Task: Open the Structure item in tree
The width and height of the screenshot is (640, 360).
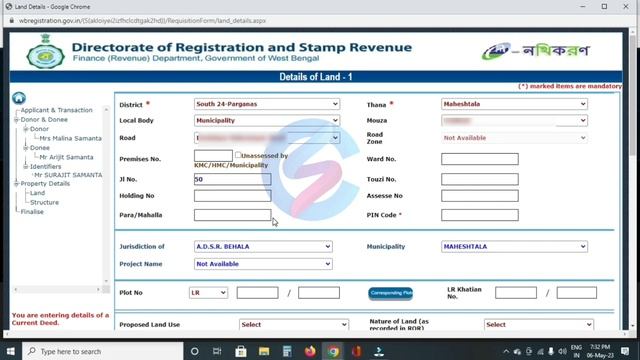Action: pyautogui.click(x=44, y=202)
